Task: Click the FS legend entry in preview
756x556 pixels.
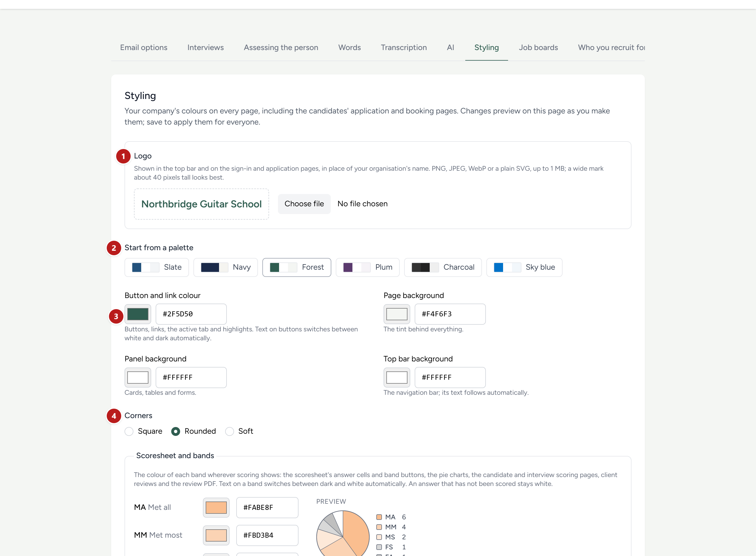Action: coord(391,547)
